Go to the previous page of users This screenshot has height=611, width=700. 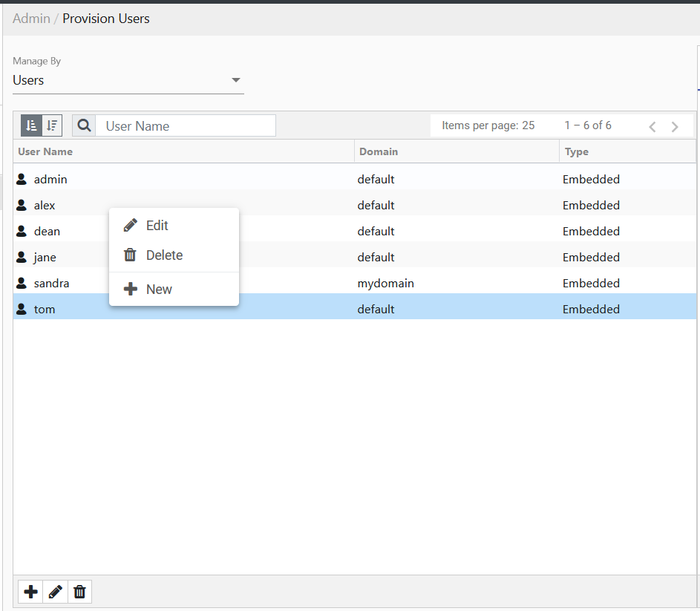pos(652,126)
